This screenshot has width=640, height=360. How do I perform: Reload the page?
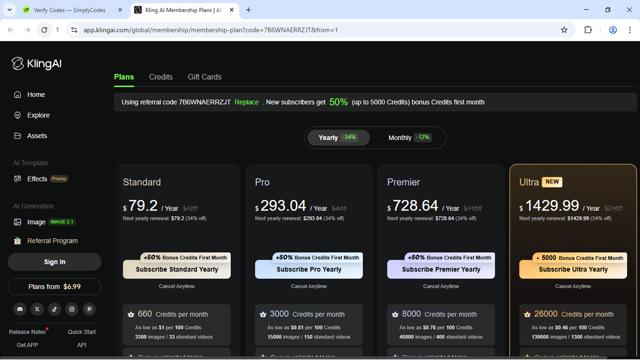click(x=44, y=30)
